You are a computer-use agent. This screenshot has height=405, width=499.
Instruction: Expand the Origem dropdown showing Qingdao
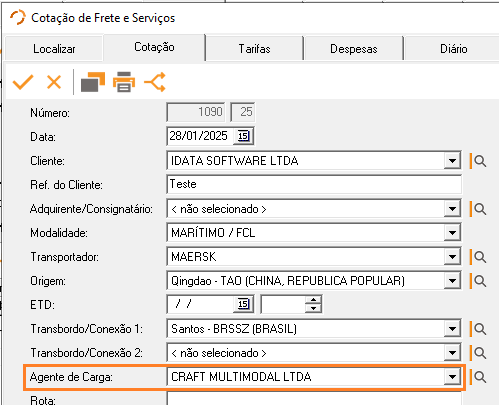[x=452, y=281]
